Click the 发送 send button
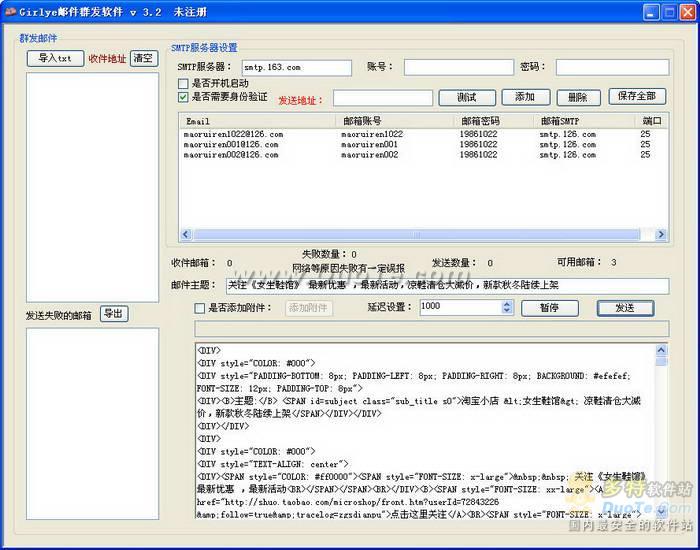 click(625, 308)
